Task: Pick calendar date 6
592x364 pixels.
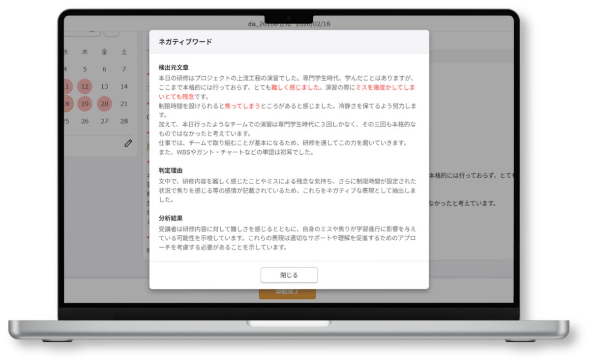Action: [104, 69]
